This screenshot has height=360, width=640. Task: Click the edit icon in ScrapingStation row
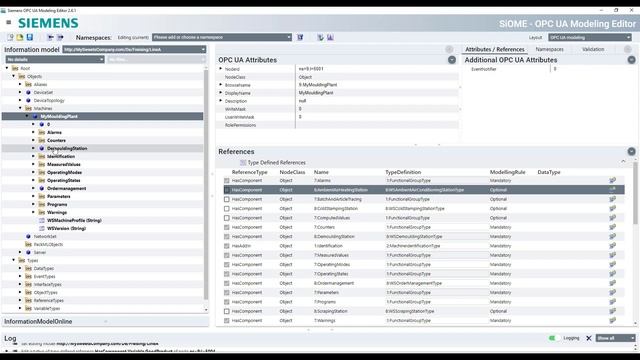pyautogui.click(x=612, y=311)
